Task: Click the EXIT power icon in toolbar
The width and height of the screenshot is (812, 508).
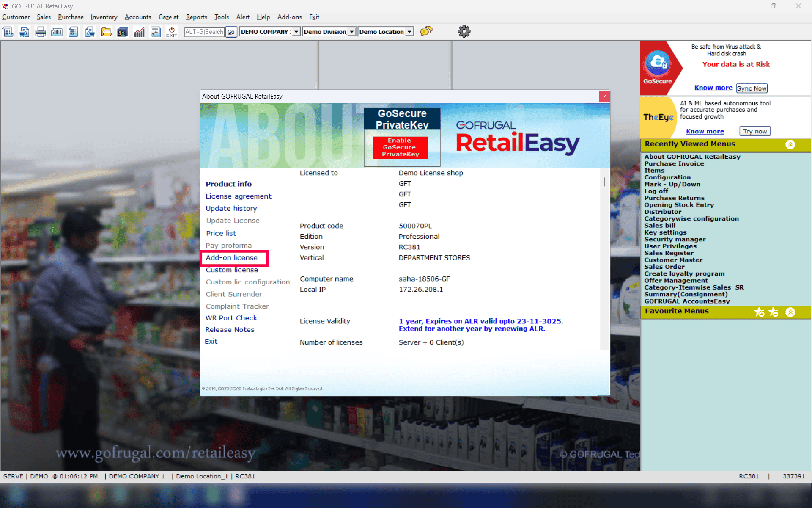Action: [172, 32]
